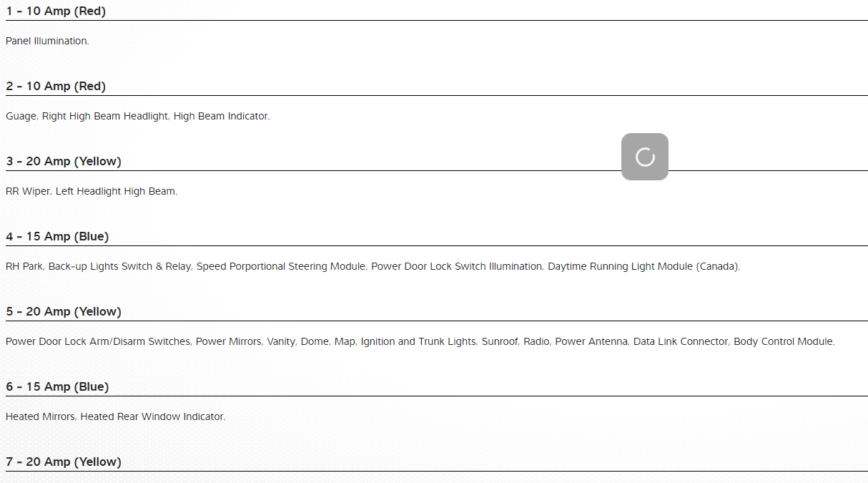Click the "1 - 10 Amp (Red)" heading
Screen dimensions: 868x483
point(56,11)
